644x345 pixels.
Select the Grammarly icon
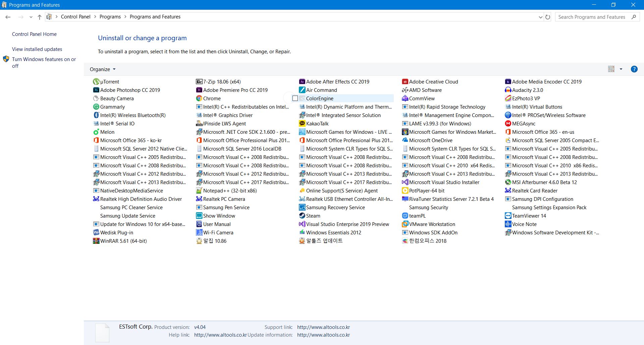click(96, 107)
